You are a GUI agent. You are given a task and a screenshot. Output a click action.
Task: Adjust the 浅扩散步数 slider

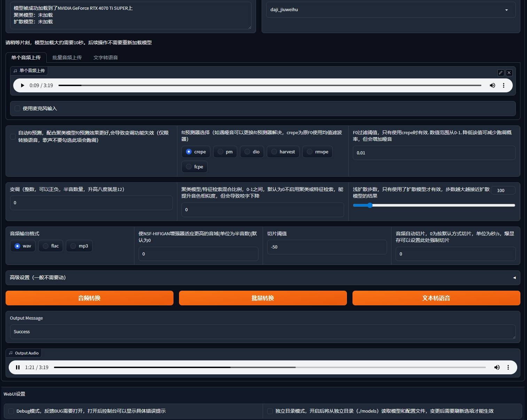(434, 205)
